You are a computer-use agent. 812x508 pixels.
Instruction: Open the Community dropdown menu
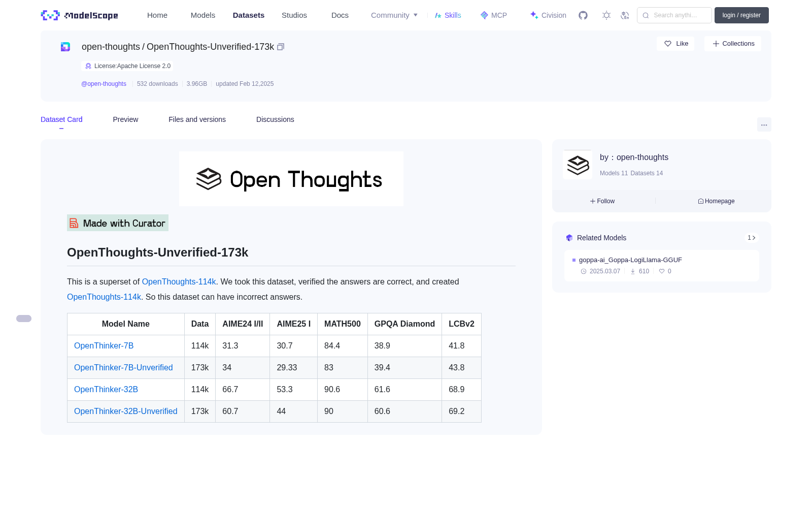coord(394,15)
